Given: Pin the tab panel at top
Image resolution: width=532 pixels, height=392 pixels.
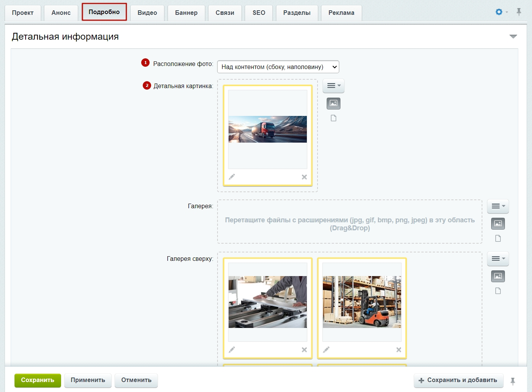Looking at the screenshot, I should pos(519,12).
